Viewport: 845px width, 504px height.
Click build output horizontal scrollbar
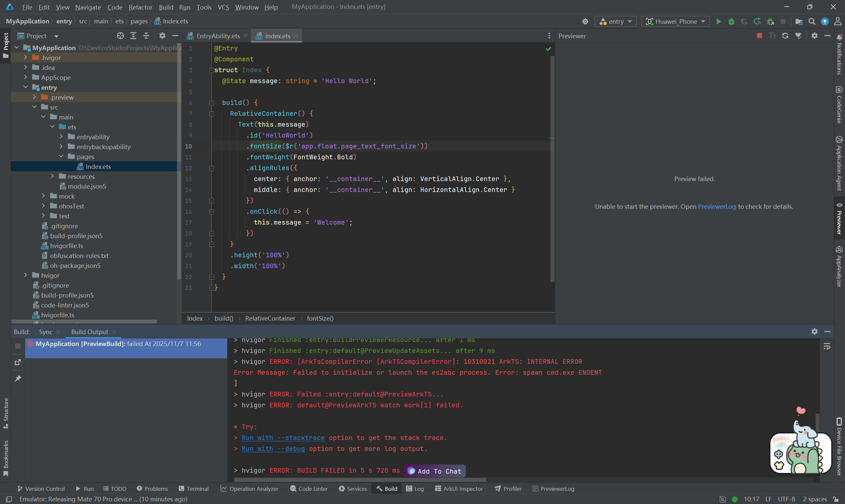pos(360,480)
